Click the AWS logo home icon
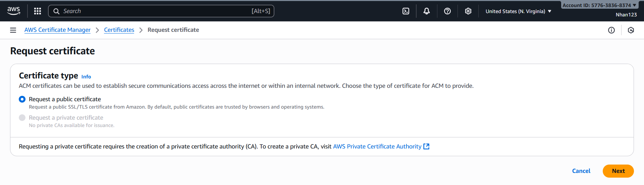 click(14, 11)
